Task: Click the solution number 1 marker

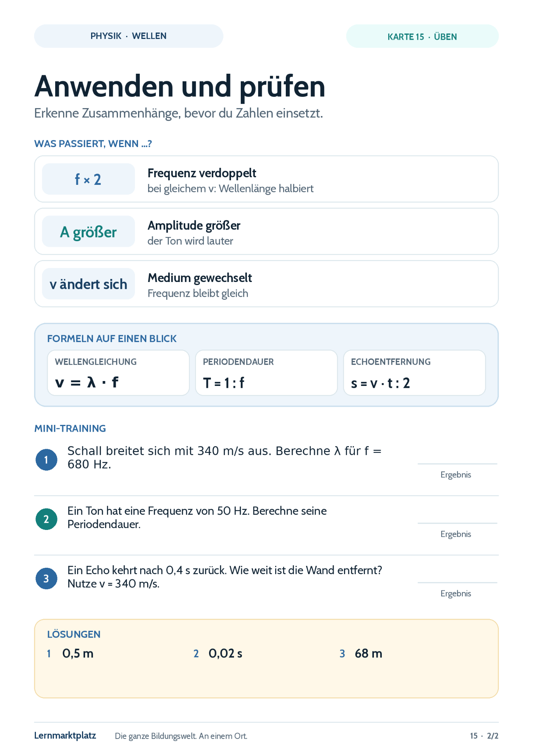Action: [49, 654]
